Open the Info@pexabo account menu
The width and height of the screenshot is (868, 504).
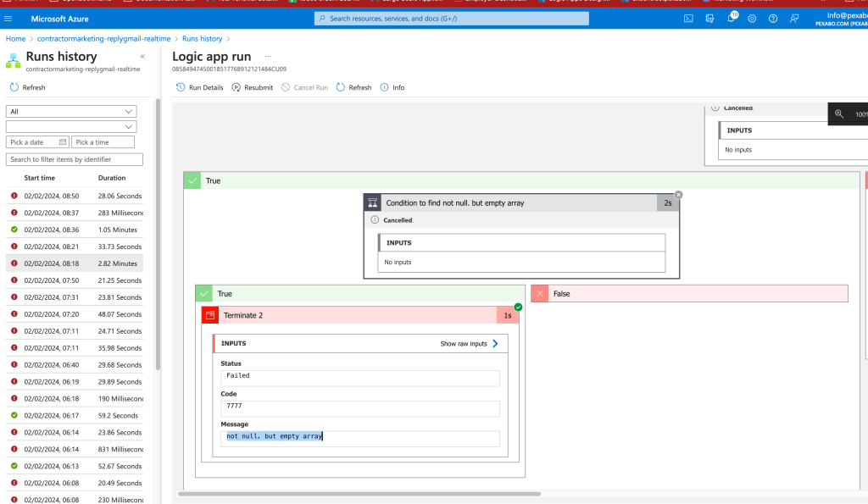point(843,19)
